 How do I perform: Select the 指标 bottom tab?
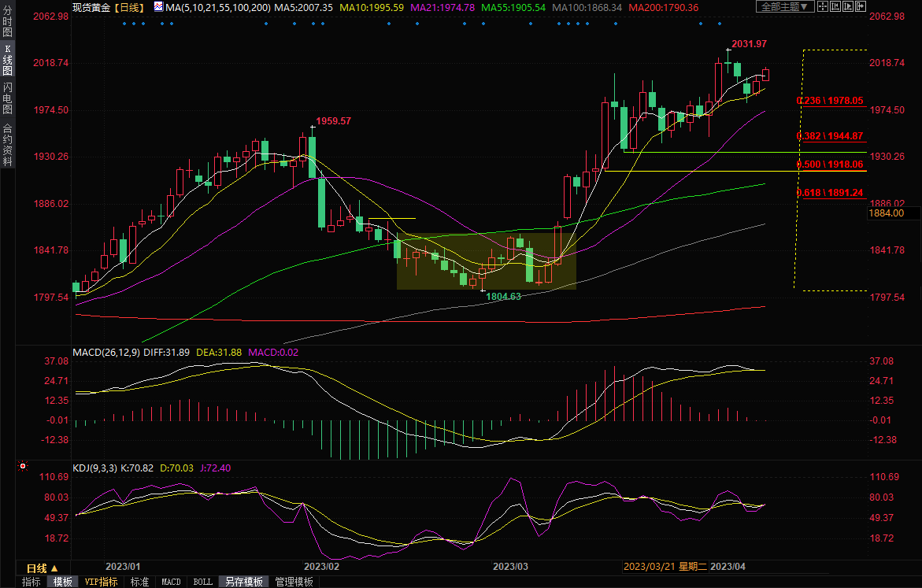(31, 582)
